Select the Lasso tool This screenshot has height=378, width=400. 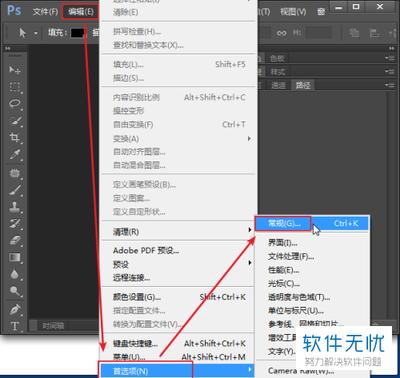coord(15,104)
